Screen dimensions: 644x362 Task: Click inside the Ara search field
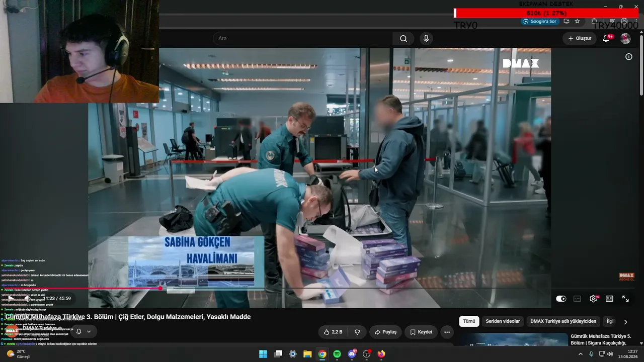point(303,39)
